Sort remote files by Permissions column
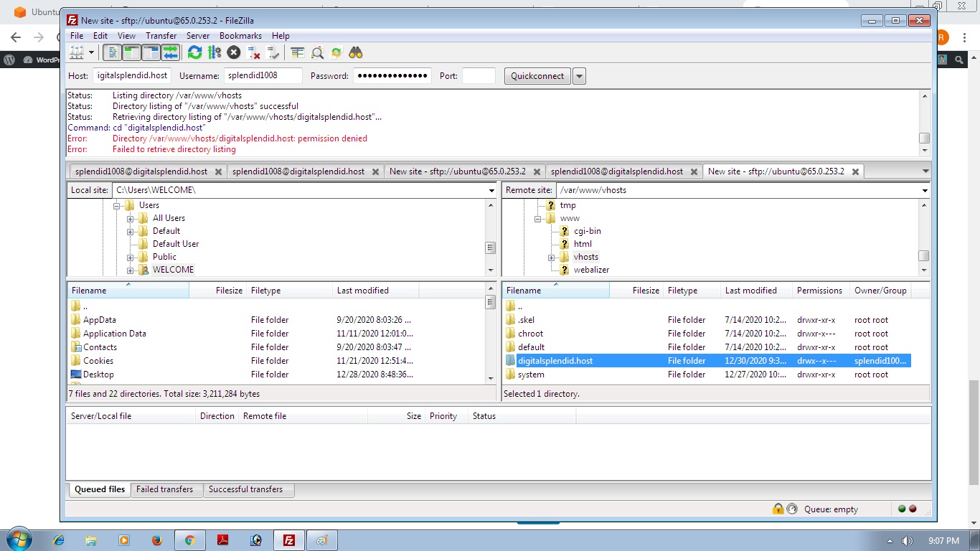The height and width of the screenshot is (551, 980). [x=820, y=291]
